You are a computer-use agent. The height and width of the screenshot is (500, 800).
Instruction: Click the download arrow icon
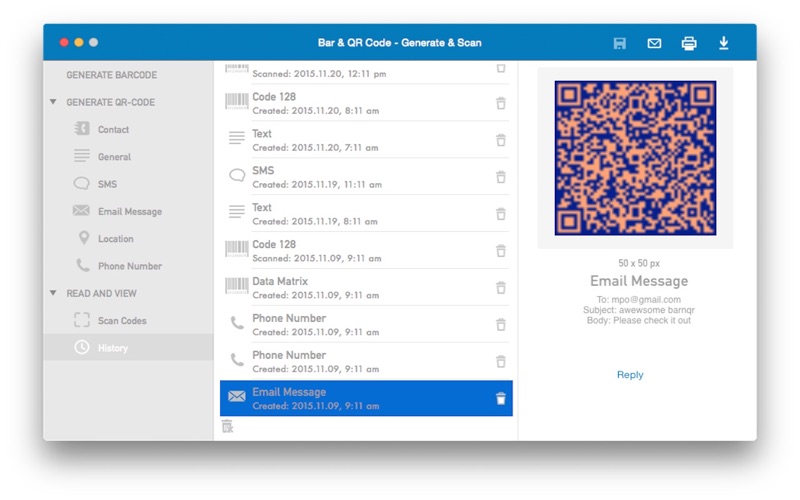click(x=723, y=43)
